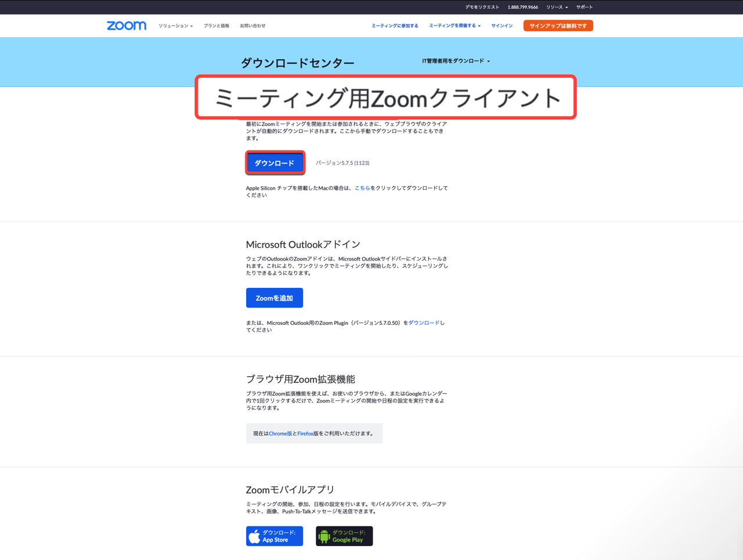Click the バージョン5.7.5 (1123) version text
The image size is (743, 560).
coord(342,163)
